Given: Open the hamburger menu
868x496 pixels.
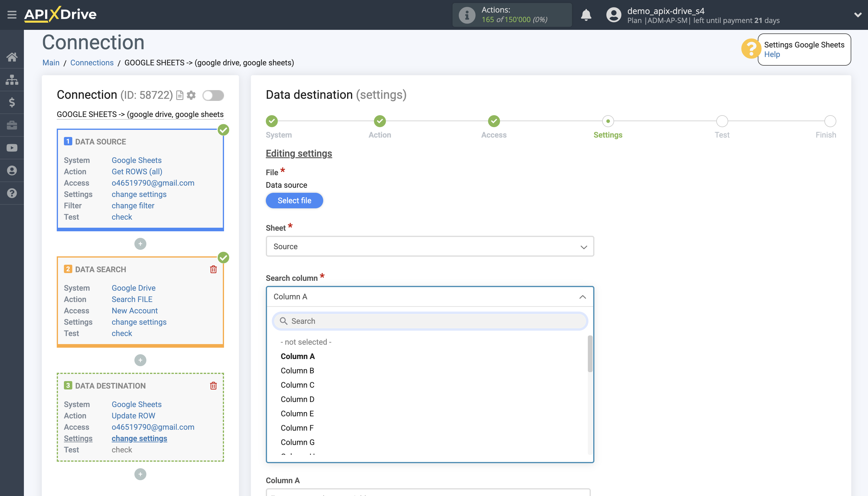Looking at the screenshot, I should point(12,15).
